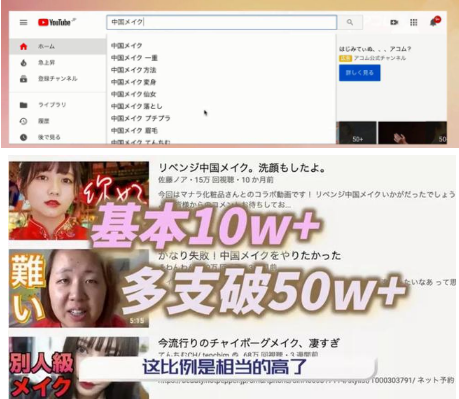Open the create video camera icon
The height and width of the screenshot is (399, 459).
coord(394,22)
